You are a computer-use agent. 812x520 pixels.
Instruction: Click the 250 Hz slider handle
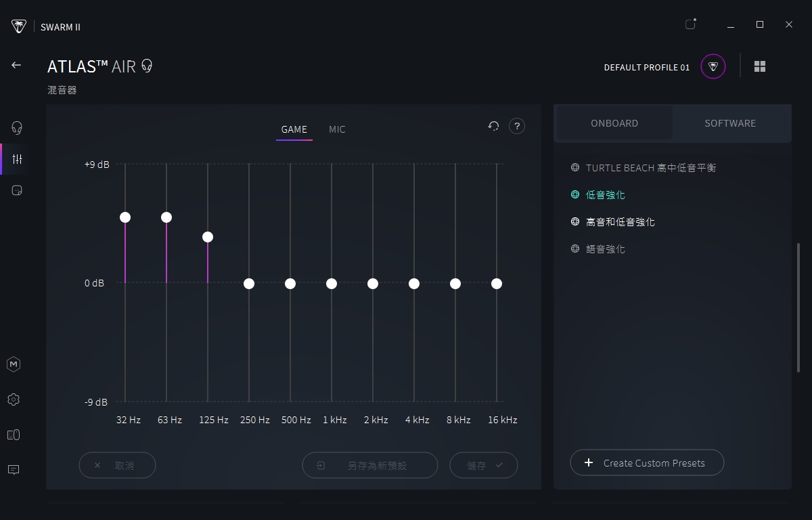(249, 284)
